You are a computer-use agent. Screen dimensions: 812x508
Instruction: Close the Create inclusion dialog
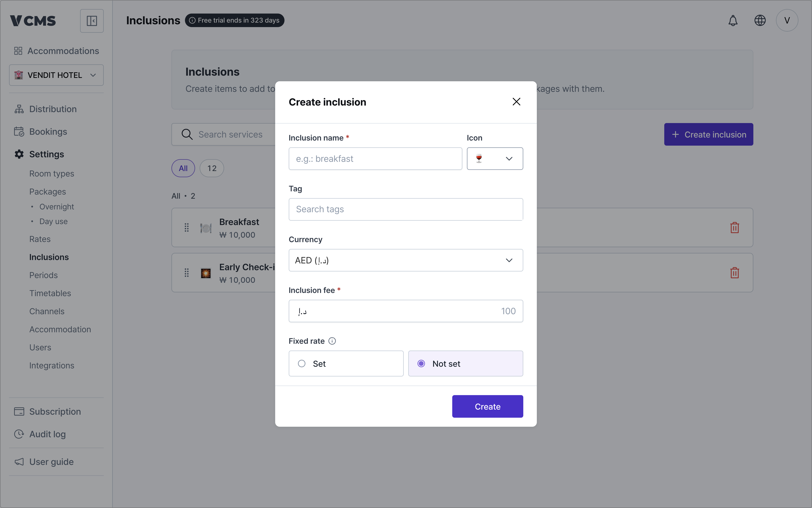(516, 102)
